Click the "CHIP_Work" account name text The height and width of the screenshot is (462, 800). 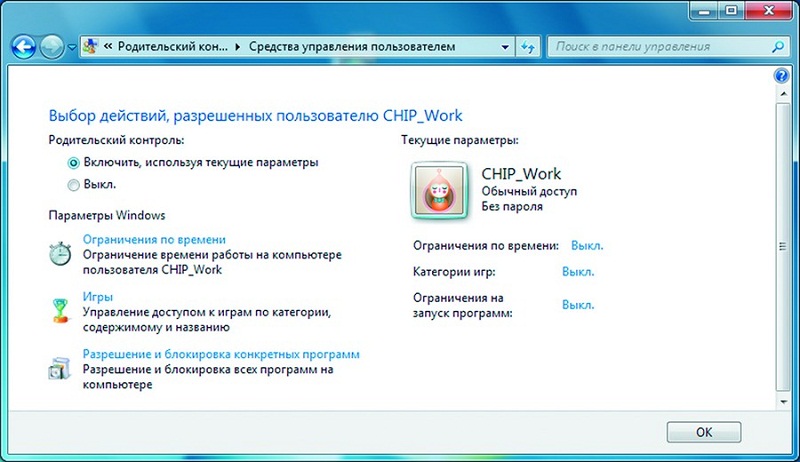pyautogui.click(x=521, y=173)
